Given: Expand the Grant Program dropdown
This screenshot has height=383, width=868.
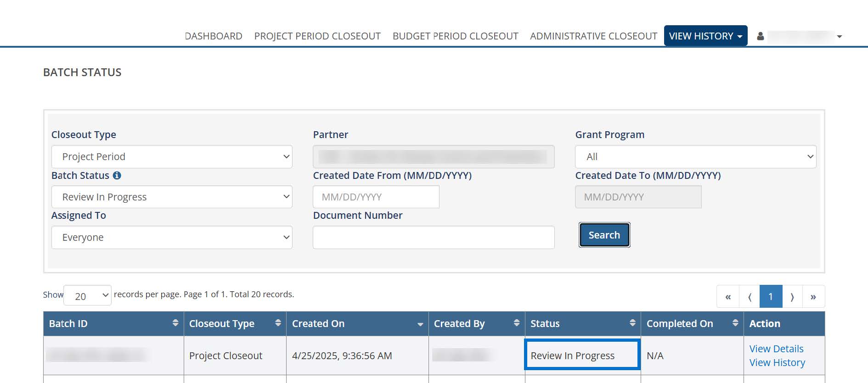Looking at the screenshot, I should coord(695,157).
